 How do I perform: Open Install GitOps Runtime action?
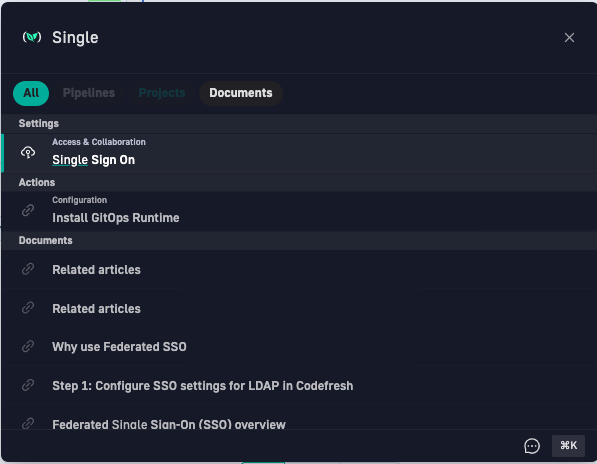coord(299,211)
